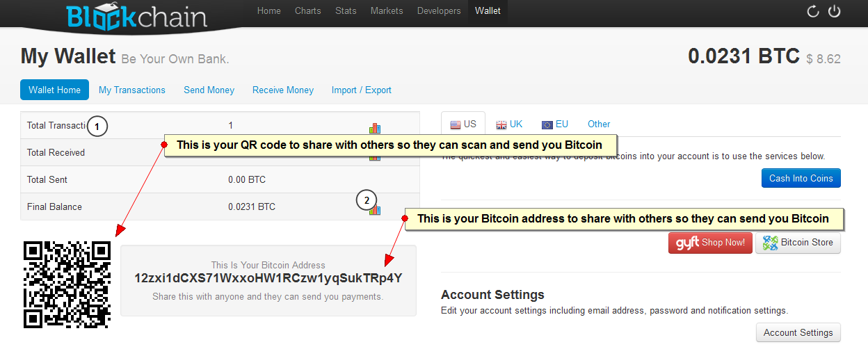
Task: Click the Cash Into Coins button
Action: 801,178
